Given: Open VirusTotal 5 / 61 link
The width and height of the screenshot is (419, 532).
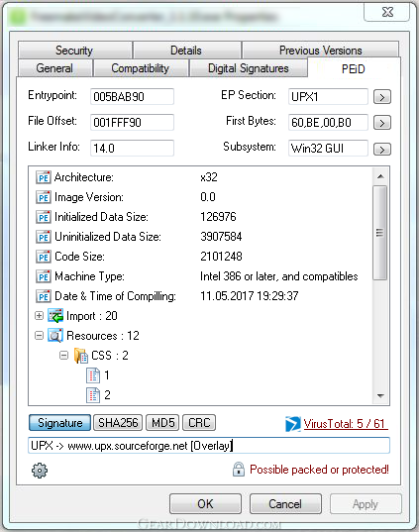Looking at the screenshot, I should coord(346,424).
